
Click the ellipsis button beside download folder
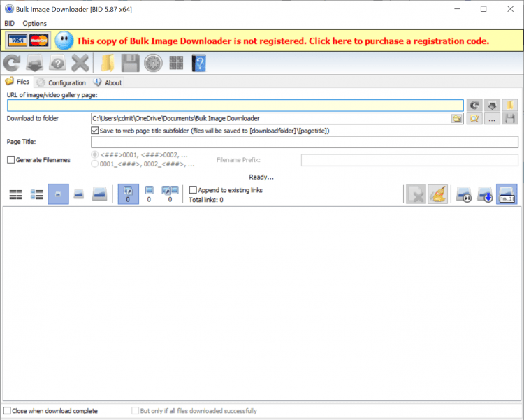click(492, 118)
